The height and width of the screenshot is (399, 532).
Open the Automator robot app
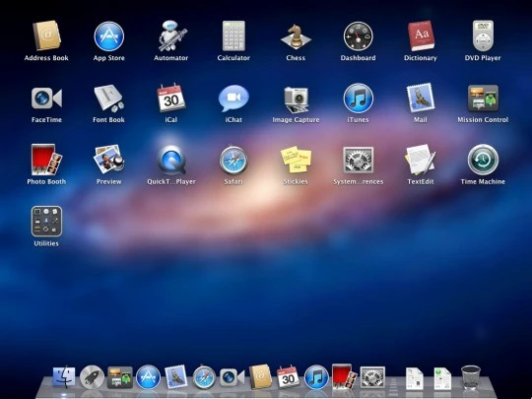pos(171,36)
